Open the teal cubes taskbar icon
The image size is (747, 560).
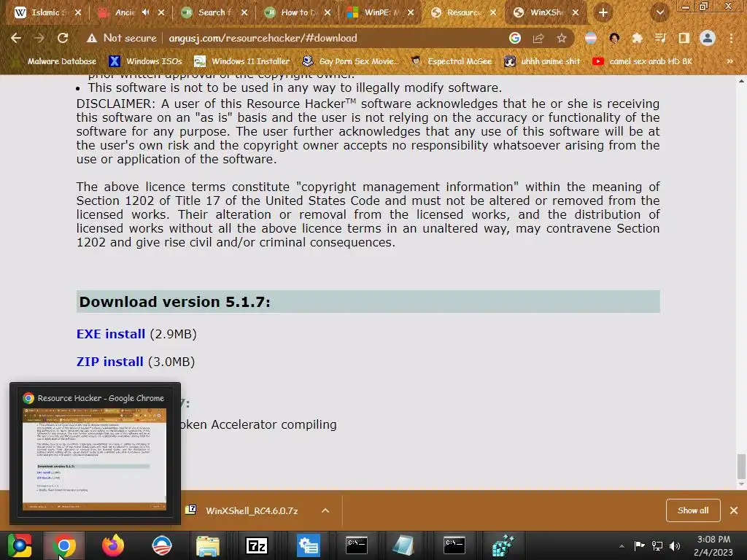tap(503, 545)
